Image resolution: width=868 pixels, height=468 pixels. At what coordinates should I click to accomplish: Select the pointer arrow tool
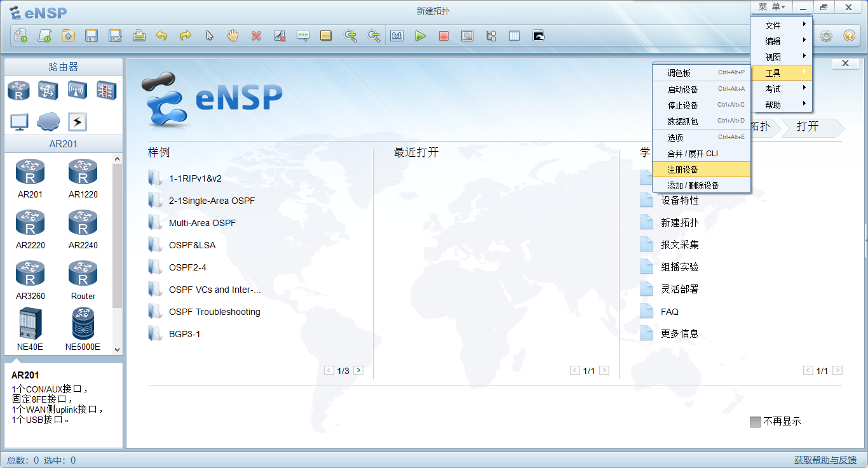[x=209, y=36]
